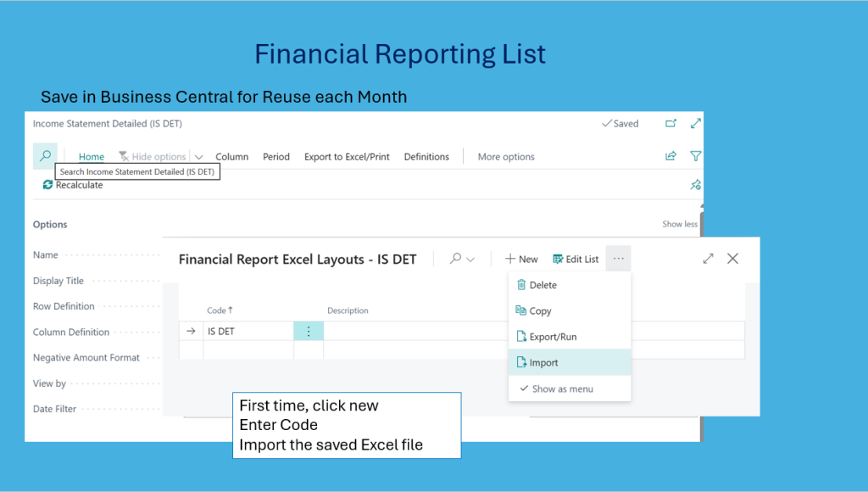Screen dimensions: 868x492
Task: Select Import from the dropdown menu
Action: 543,363
